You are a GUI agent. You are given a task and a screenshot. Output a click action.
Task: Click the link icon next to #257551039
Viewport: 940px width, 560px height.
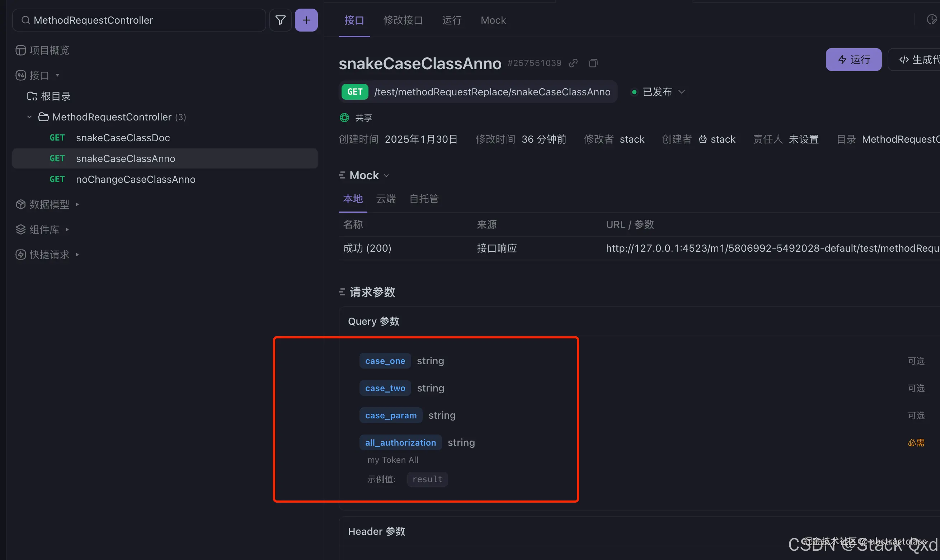573,63
